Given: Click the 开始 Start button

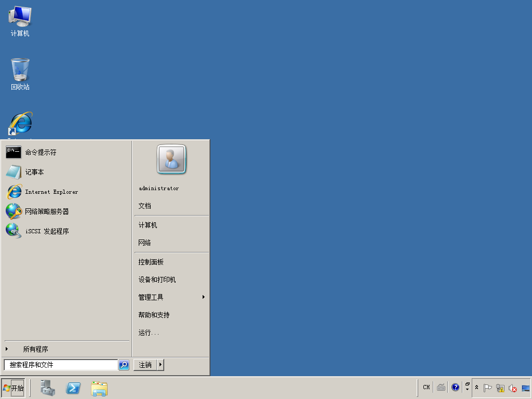Looking at the screenshot, I should (x=13, y=388).
